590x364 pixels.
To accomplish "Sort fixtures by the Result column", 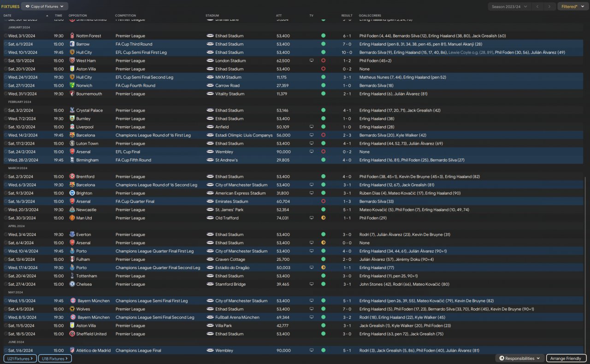I will tap(347, 16).
